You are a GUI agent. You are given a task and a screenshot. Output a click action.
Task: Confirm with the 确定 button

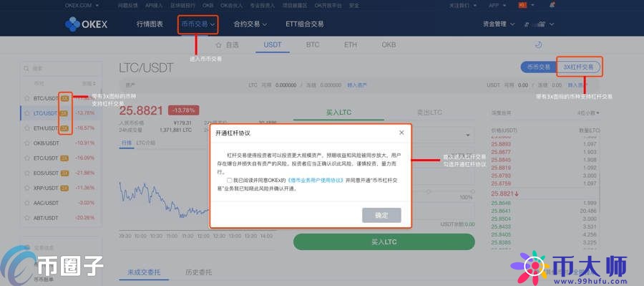click(381, 215)
